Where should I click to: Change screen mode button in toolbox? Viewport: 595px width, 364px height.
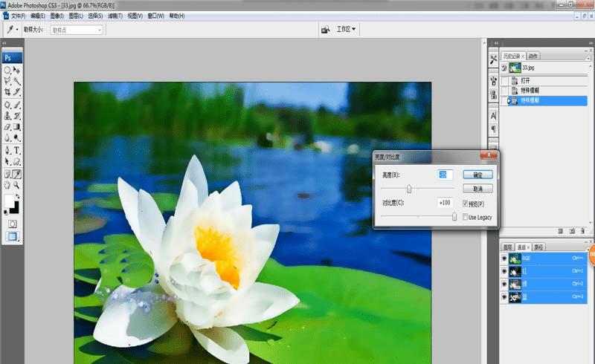[12, 236]
